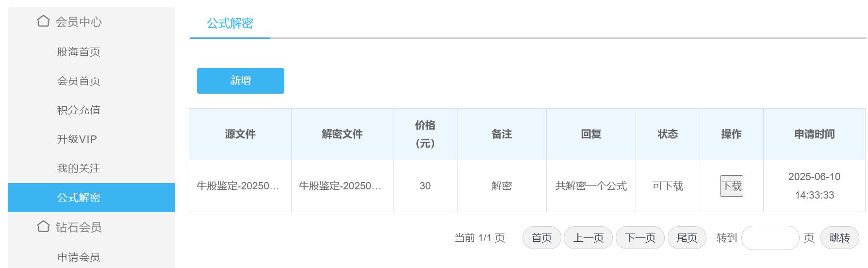Image resolution: width=868 pixels, height=268 pixels.
Task: Go to 首页 in pagination
Action: [x=541, y=238]
